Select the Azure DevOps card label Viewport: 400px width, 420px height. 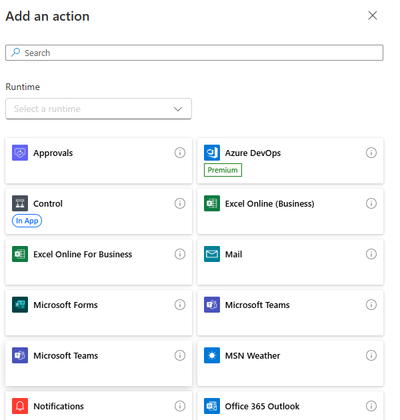[x=253, y=153]
